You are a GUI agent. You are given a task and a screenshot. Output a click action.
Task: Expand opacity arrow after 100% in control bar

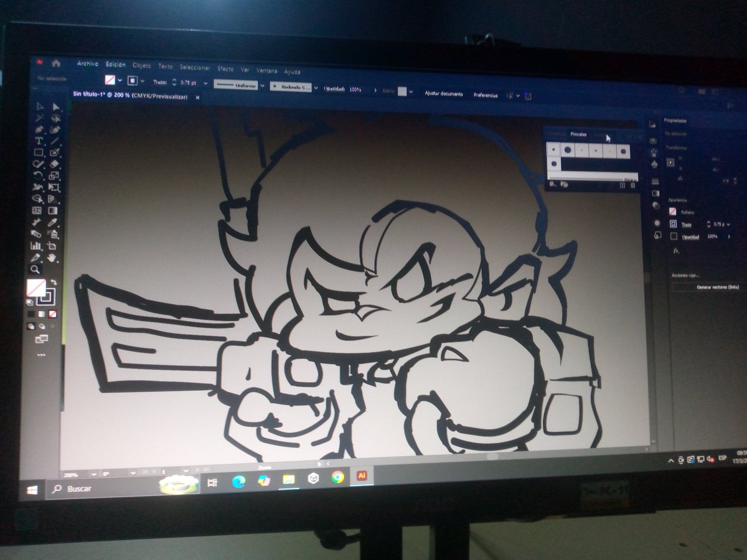pyautogui.click(x=375, y=90)
